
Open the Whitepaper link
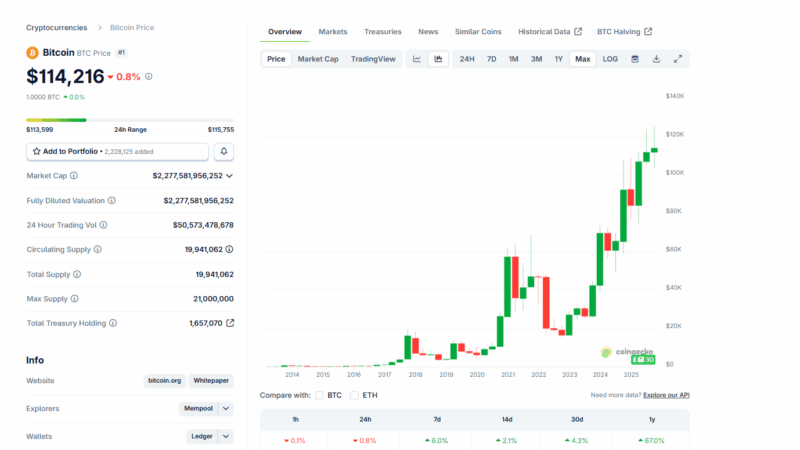[x=211, y=381]
